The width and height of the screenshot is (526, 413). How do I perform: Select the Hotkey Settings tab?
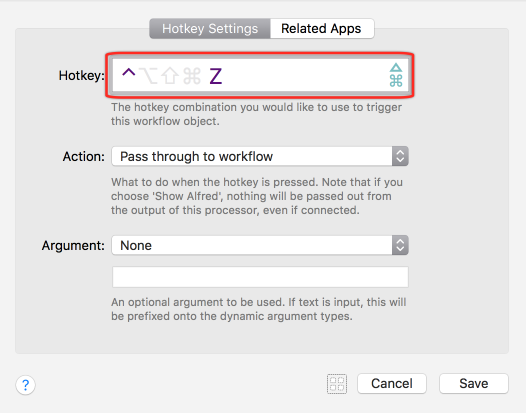pyautogui.click(x=210, y=29)
